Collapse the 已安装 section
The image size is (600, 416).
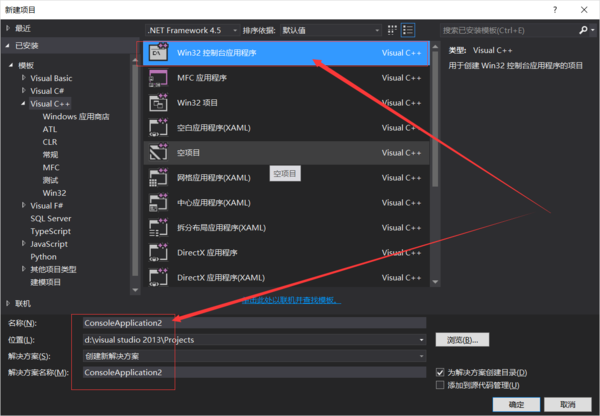[8, 46]
